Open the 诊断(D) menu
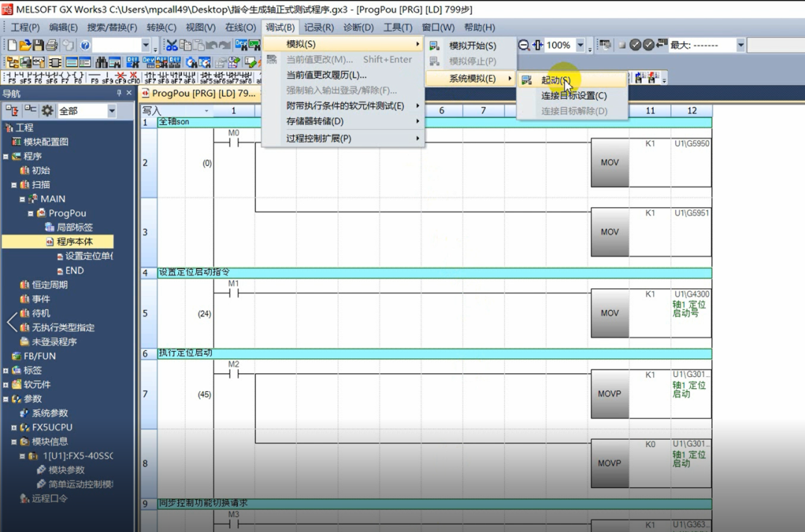This screenshot has height=532, width=805. click(x=359, y=28)
